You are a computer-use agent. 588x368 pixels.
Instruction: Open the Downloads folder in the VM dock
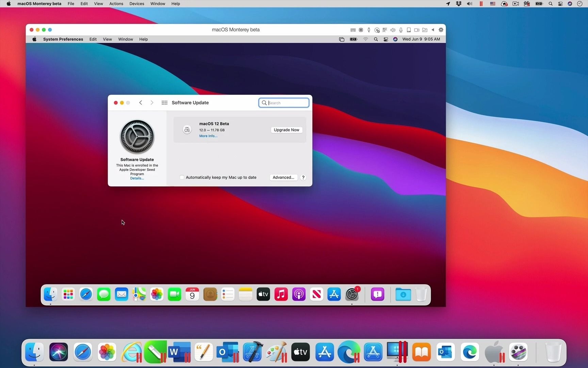[x=403, y=294]
